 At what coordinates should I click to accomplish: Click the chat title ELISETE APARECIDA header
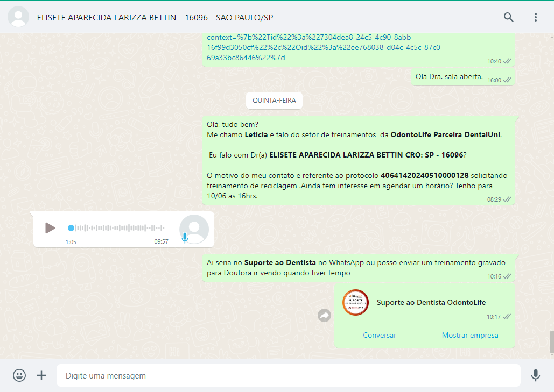coord(155,18)
